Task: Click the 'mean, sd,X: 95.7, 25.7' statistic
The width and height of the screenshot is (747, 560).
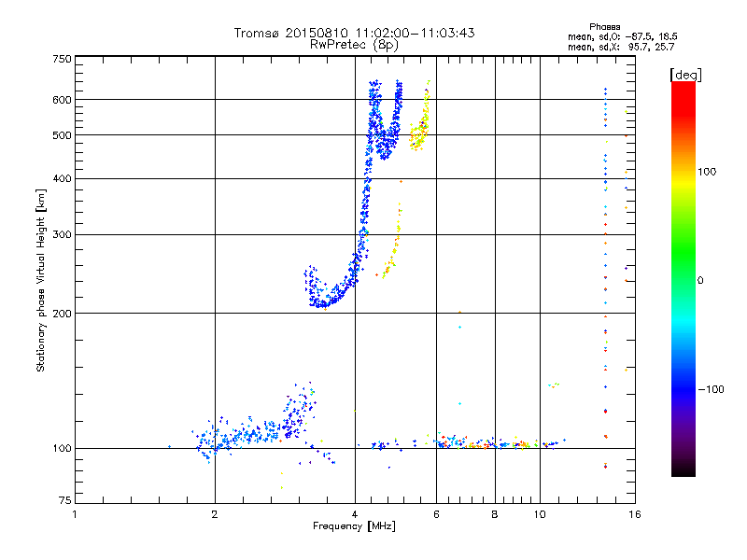Action: click(x=621, y=47)
